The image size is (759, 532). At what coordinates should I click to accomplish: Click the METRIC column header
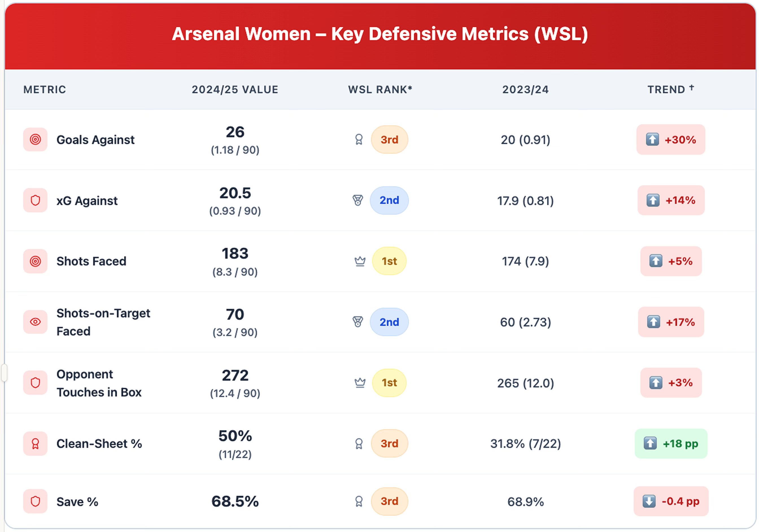click(x=45, y=90)
